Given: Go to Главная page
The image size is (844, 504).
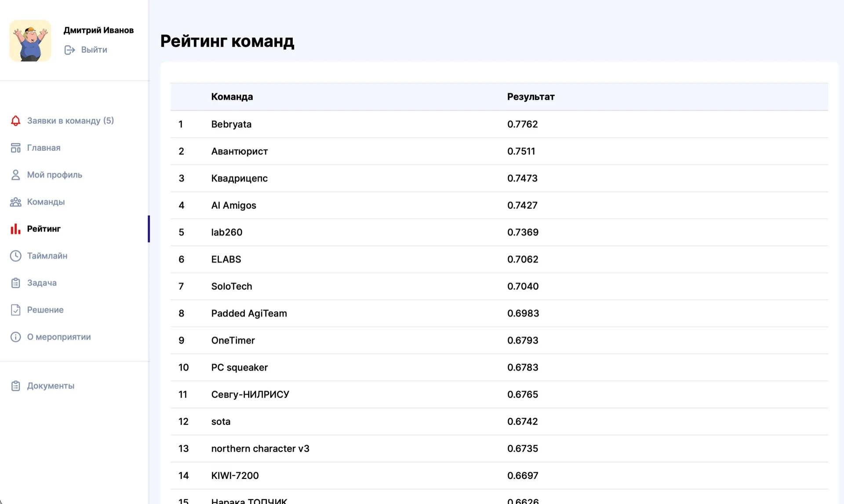Looking at the screenshot, I should [44, 148].
